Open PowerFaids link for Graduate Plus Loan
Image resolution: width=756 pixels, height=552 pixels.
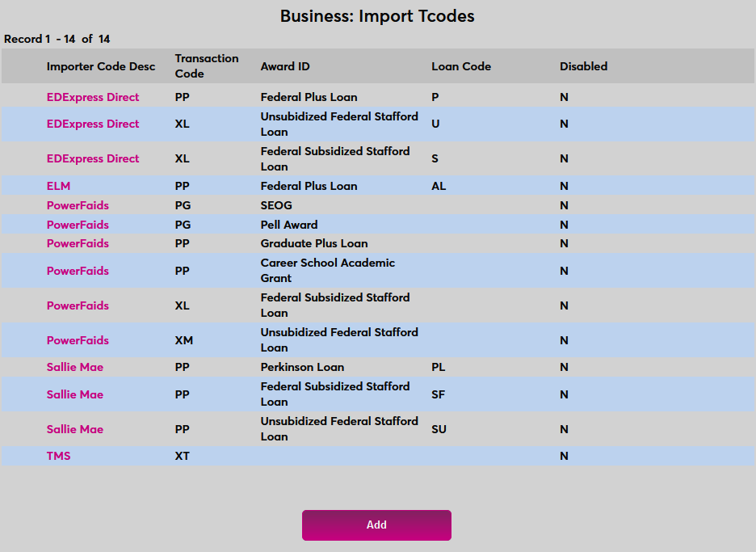click(78, 243)
